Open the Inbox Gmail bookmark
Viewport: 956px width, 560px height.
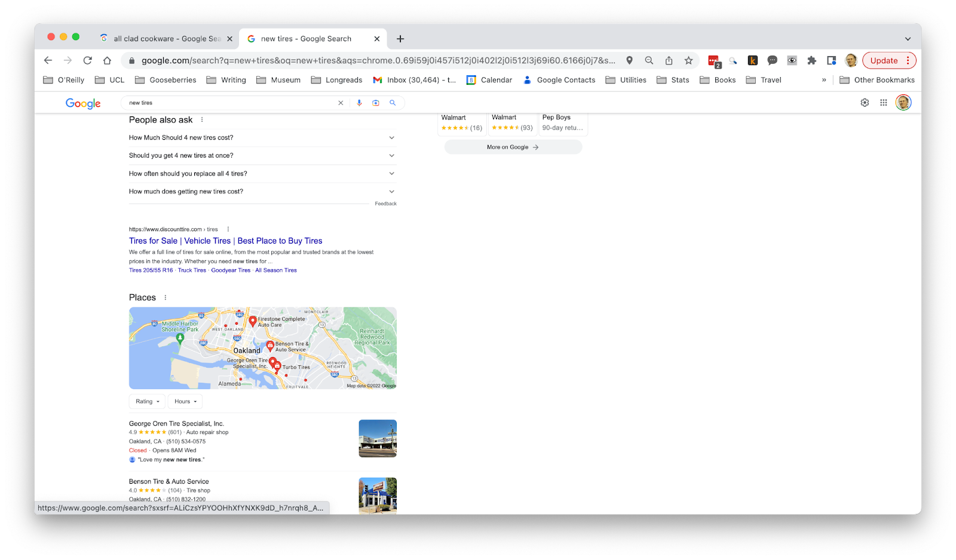414,80
